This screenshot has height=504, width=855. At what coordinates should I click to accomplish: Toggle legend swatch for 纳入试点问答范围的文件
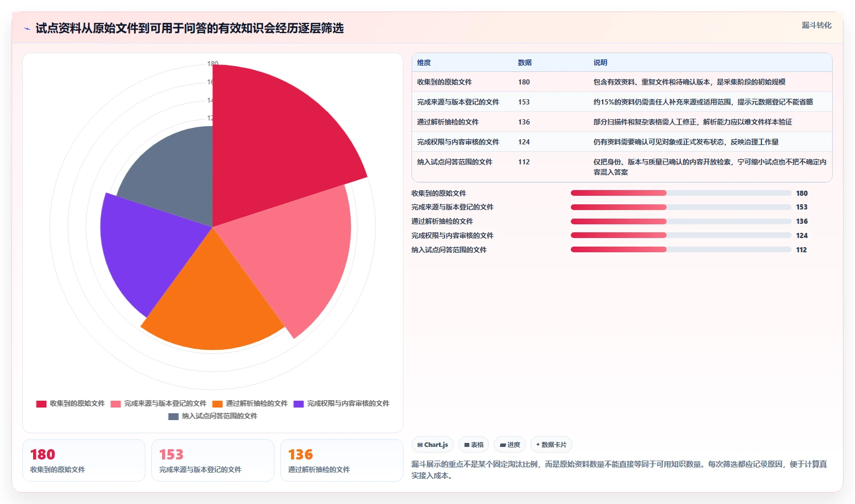click(174, 416)
